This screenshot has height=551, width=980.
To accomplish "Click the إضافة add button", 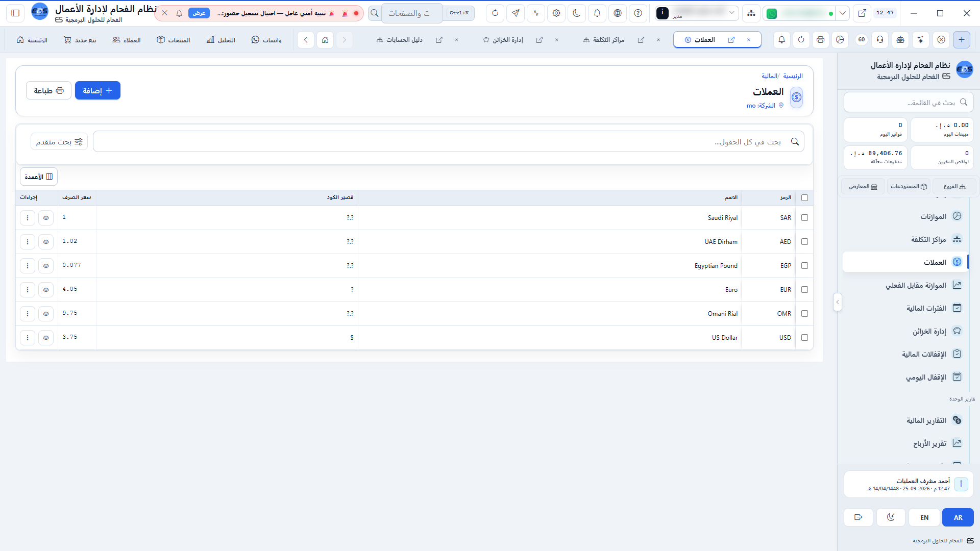I will tap(97, 90).
